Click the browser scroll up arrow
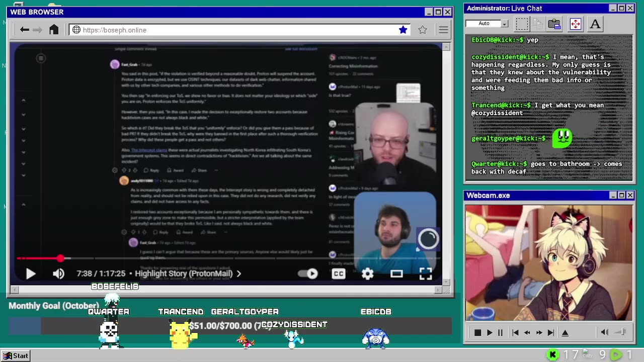644x362 pixels. click(x=446, y=47)
